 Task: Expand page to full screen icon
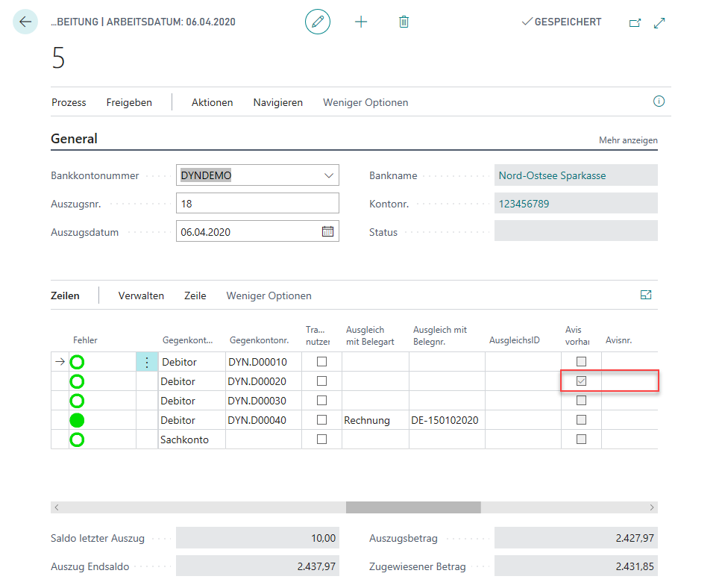(659, 22)
